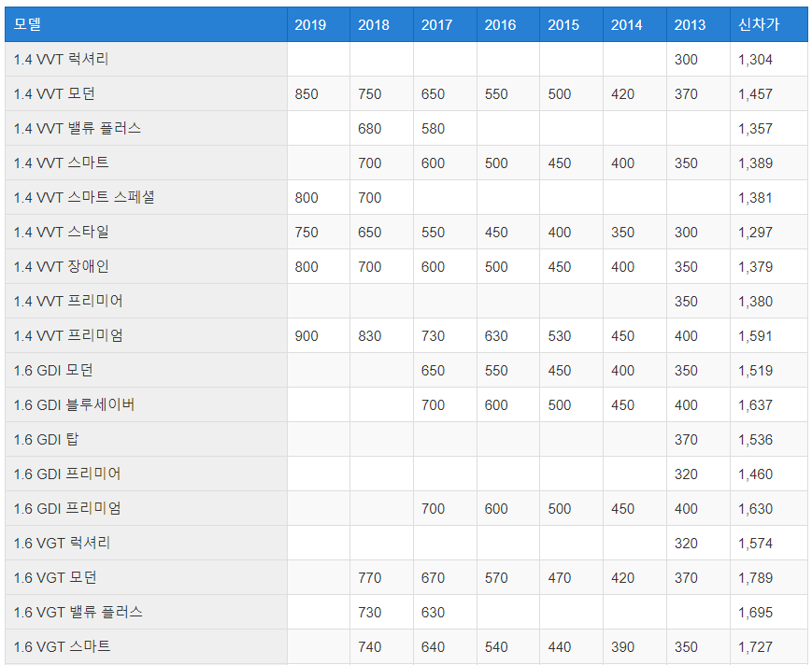Click new-car price 1,379 in 장애인 row
The width and height of the screenshot is (812, 665).
pyautogui.click(x=755, y=267)
